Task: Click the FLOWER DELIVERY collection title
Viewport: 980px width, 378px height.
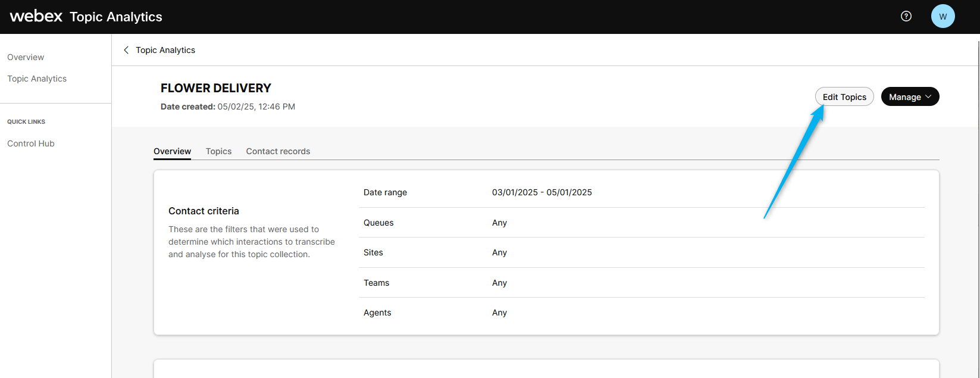Action: point(215,88)
